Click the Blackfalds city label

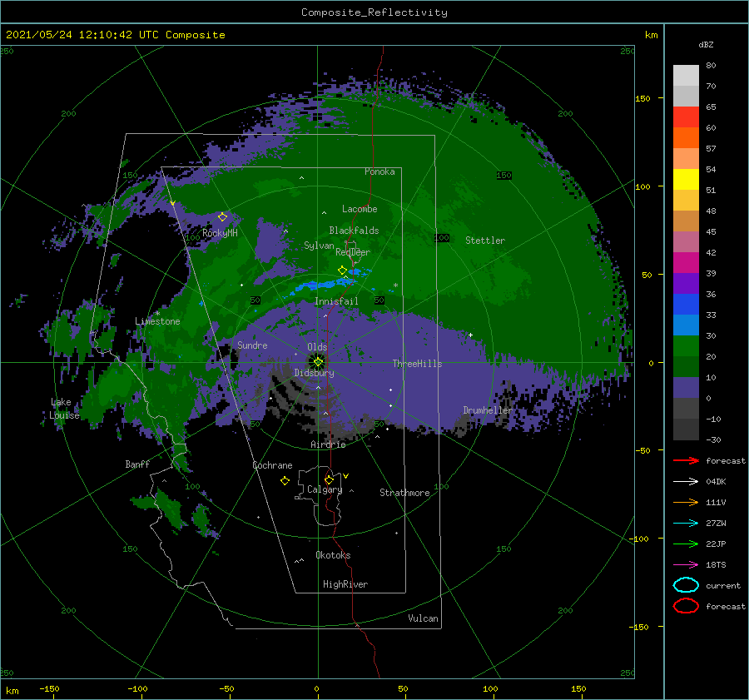pyautogui.click(x=354, y=231)
